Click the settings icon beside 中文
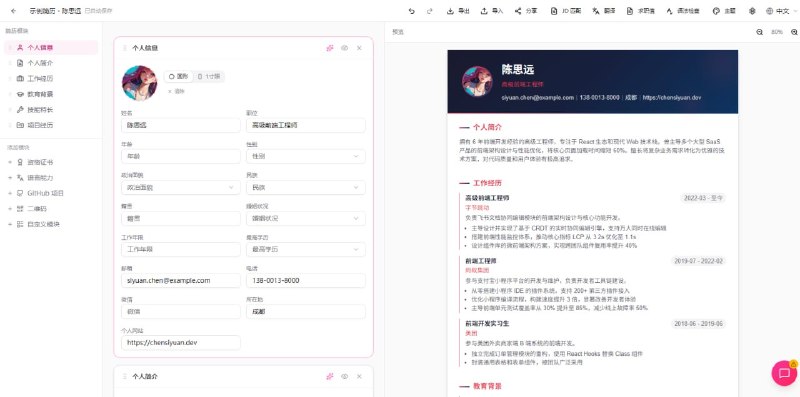This screenshot has width=800, height=397. click(752, 11)
